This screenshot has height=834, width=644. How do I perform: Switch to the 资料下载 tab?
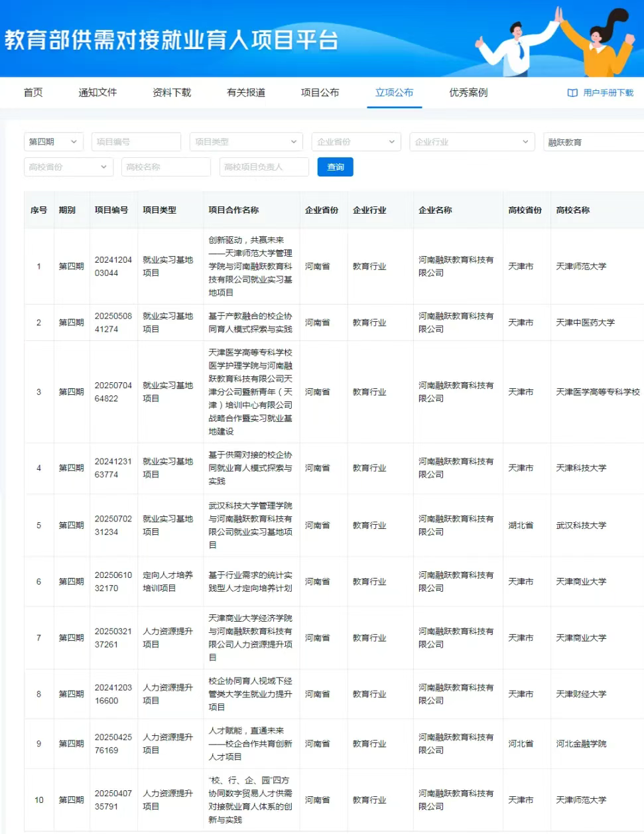point(172,92)
